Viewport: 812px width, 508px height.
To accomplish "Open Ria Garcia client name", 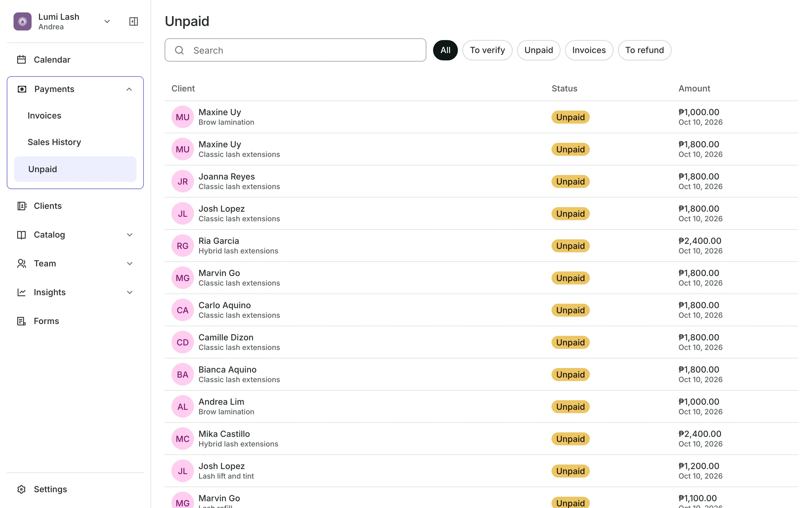I will click(x=219, y=241).
